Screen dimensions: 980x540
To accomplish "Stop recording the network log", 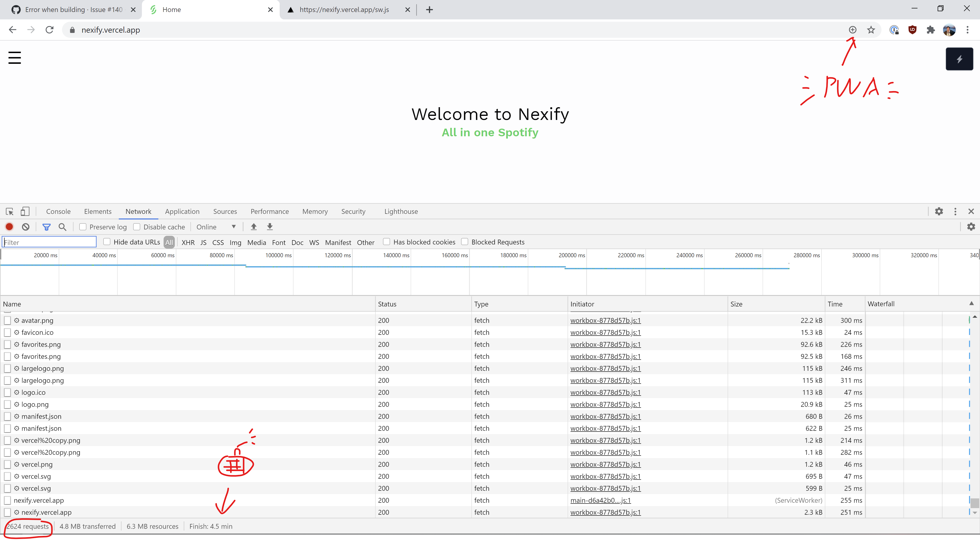I will click(9, 227).
